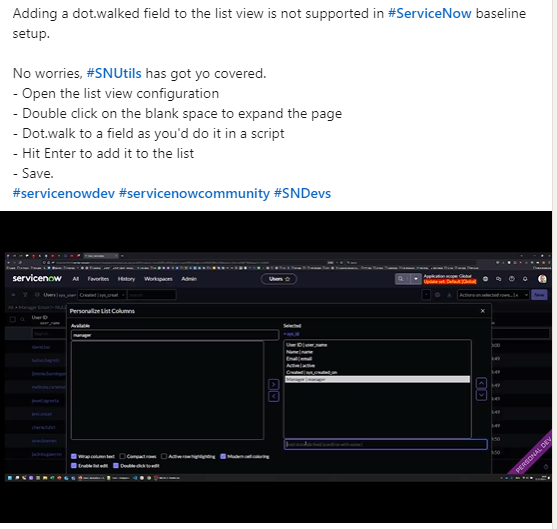Toggle Modern cell coloring checkbox
The height and width of the screenshot is (529, 557).
click(x=223, y=456)
